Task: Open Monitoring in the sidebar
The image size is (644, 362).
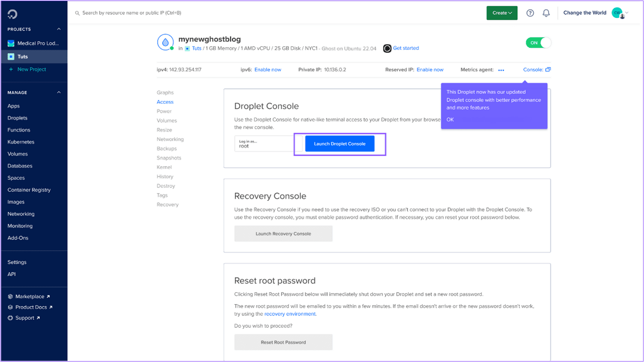Action: pyautogui.click(x=20, y=226)
